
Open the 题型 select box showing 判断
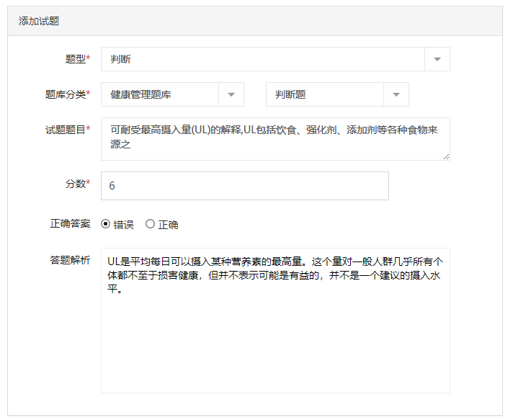[275, 59]
